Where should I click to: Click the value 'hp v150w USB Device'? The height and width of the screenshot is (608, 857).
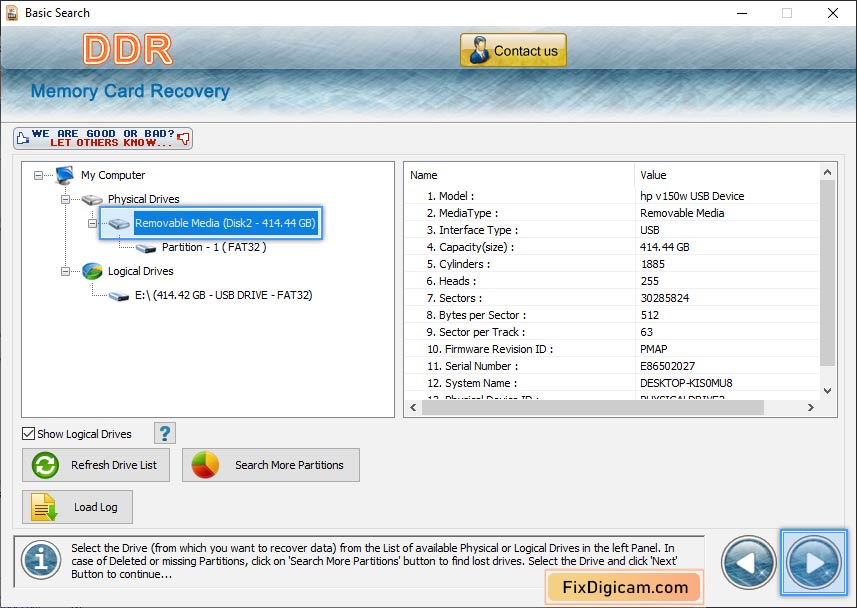pyautogui.click(x=692, y=196)
